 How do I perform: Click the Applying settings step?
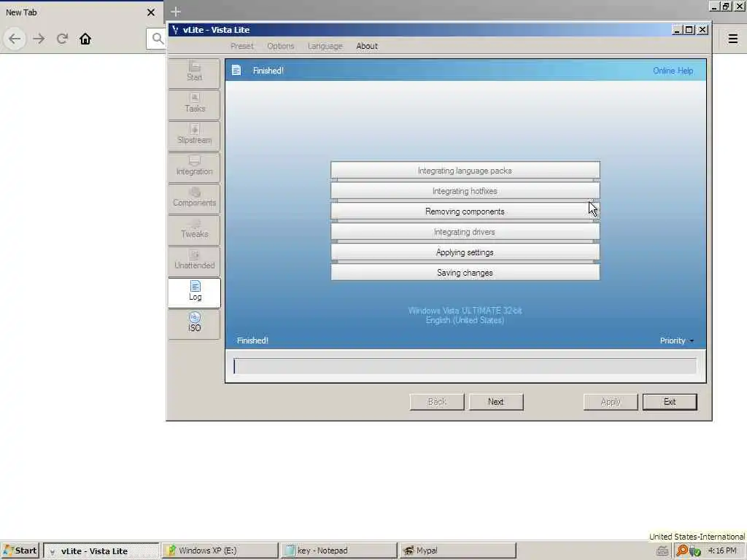(x=465, y=252)
